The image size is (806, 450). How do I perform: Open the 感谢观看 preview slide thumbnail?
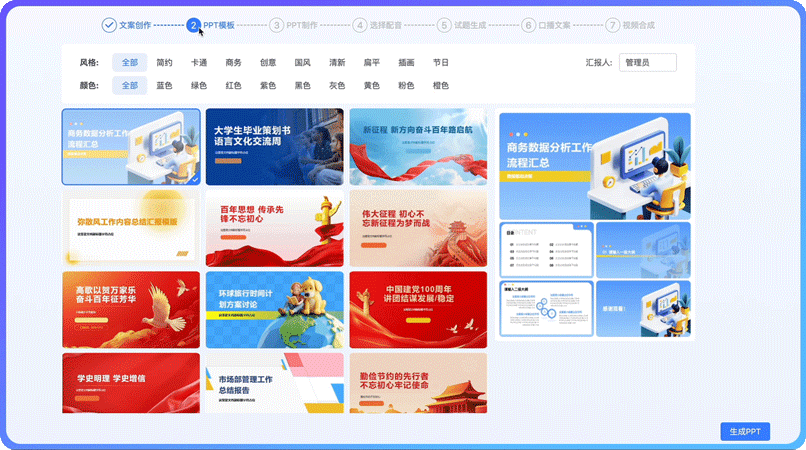click(x=643, y=309)
